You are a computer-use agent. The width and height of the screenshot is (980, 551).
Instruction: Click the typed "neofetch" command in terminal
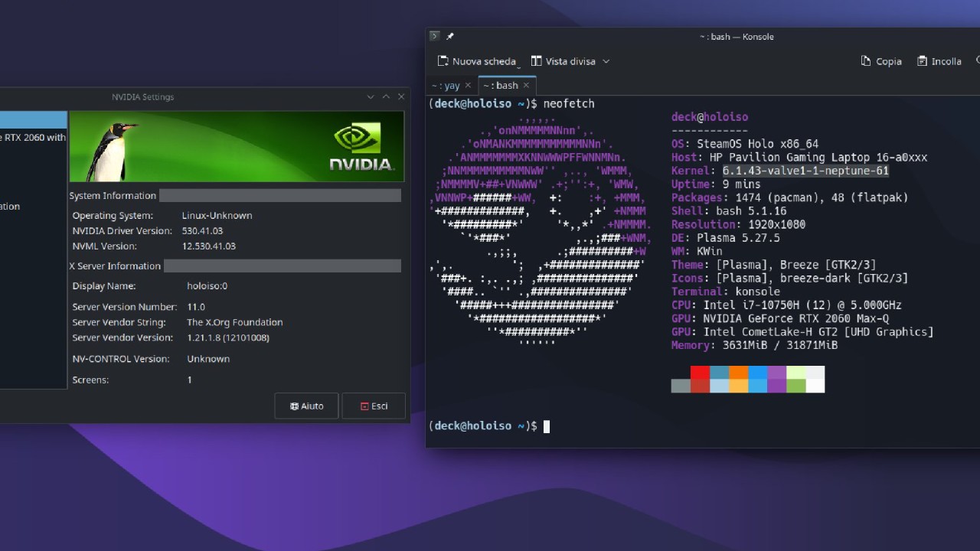point(569,103)
